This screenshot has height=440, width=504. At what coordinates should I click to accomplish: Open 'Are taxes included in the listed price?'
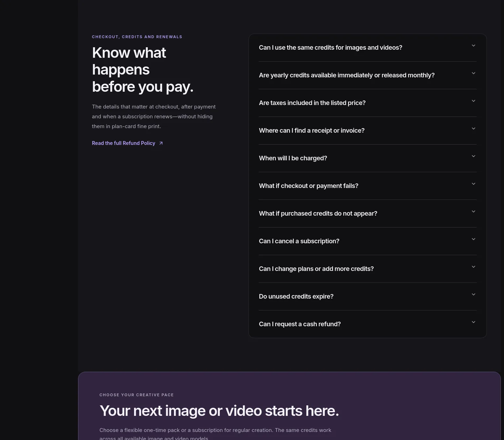click(x=367, y=103)
